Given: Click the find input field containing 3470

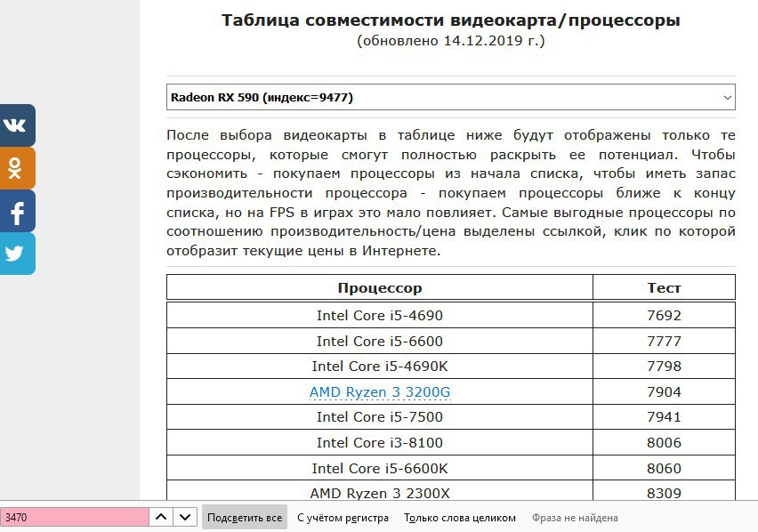Looking at the screenshot, I should click(75, 517).
